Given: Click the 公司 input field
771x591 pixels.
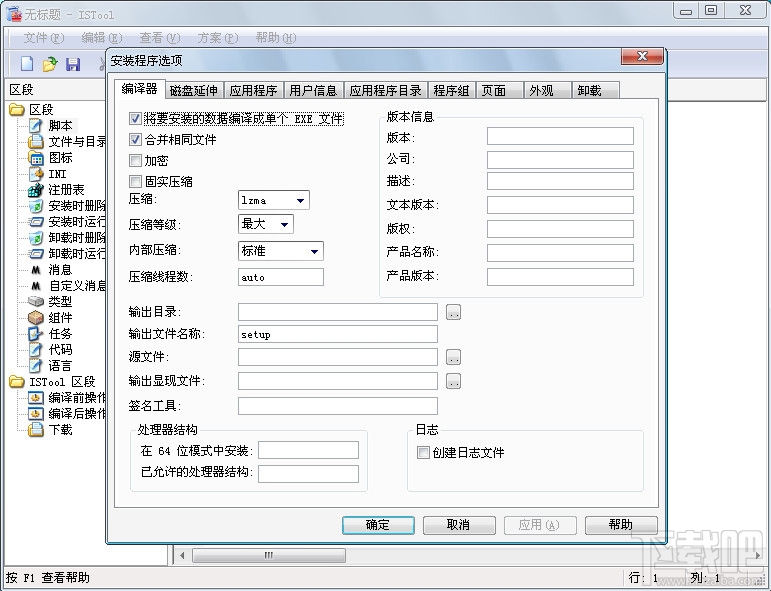Looking at the screenshot, I should [560, 159].
